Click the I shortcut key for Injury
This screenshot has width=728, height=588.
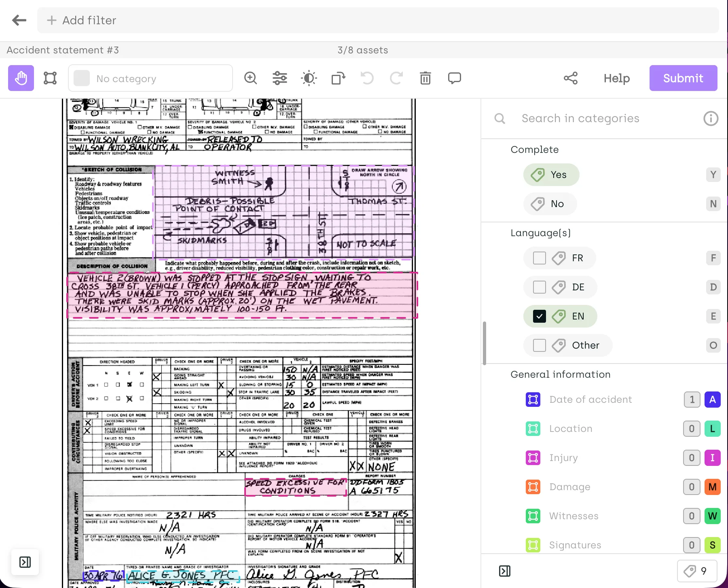coord(713,458)
